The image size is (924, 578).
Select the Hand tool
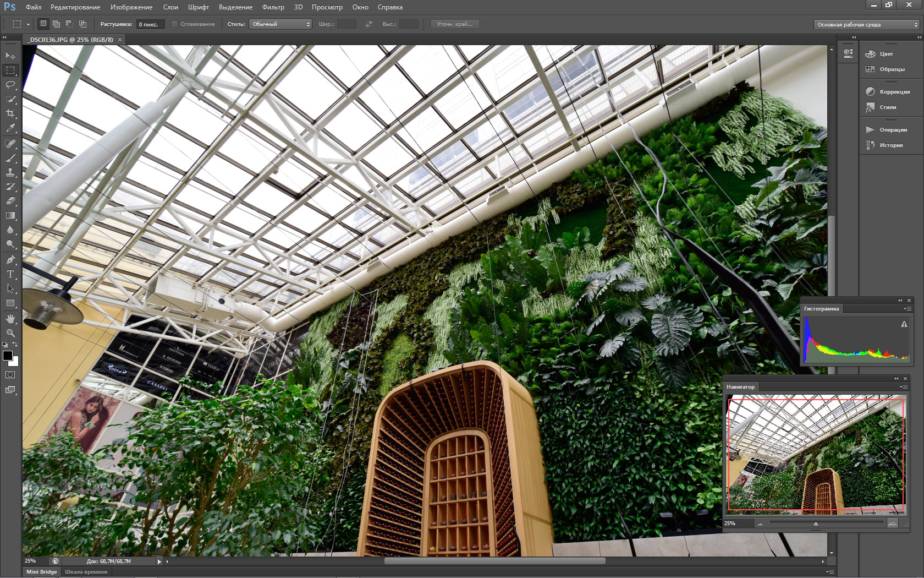click(x=10, y=319)
